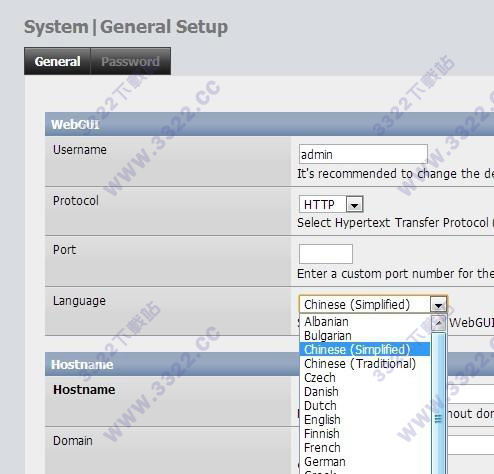Select the General tab
Screen dimensions: 494x474
pos(57,61)
